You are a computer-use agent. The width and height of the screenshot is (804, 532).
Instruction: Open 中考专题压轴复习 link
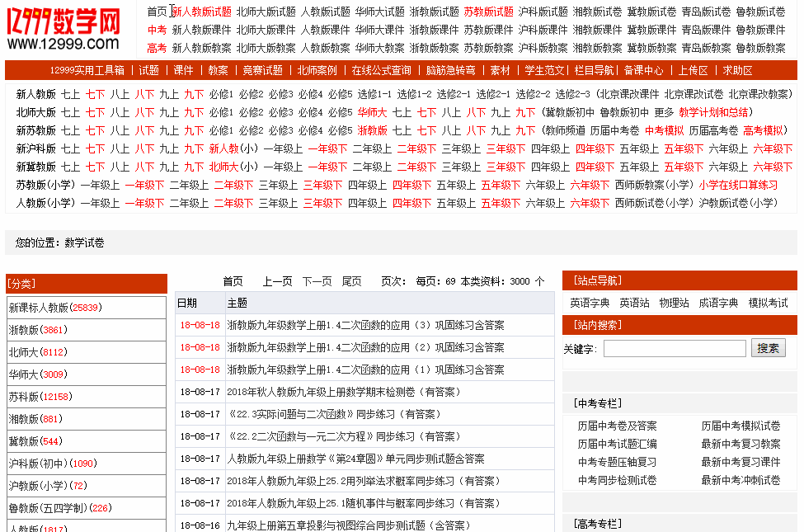point(618,462)
